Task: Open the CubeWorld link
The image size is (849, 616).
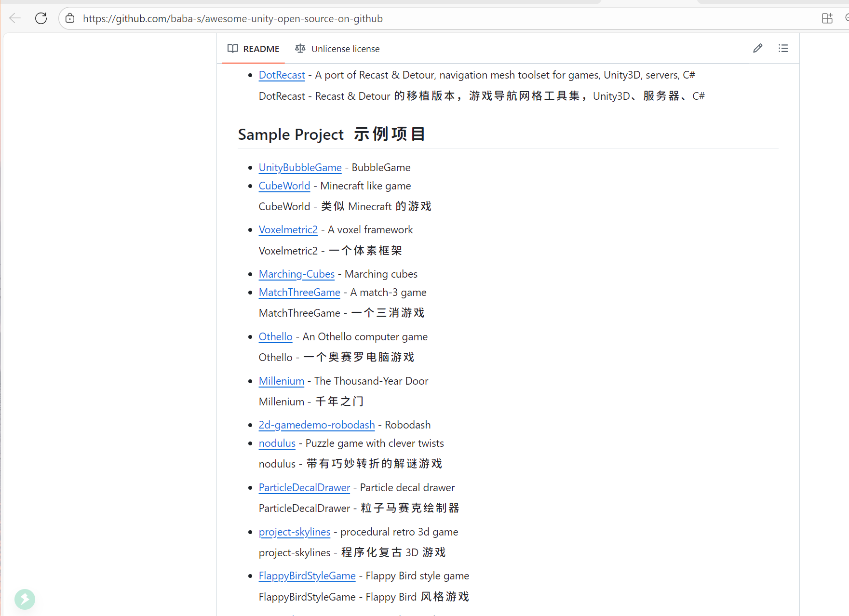Action: coord(284,186)
